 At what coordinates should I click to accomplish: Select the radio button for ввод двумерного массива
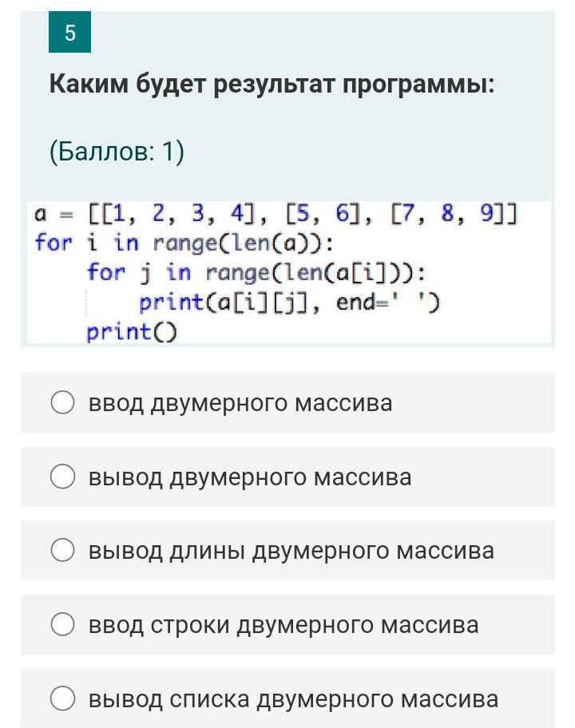[x=63, y=402]
